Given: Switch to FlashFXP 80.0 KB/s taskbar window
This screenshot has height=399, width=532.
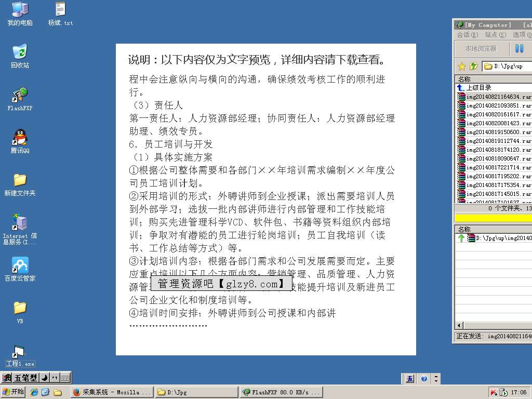Looking at the screenshot, I should point(281,392).
